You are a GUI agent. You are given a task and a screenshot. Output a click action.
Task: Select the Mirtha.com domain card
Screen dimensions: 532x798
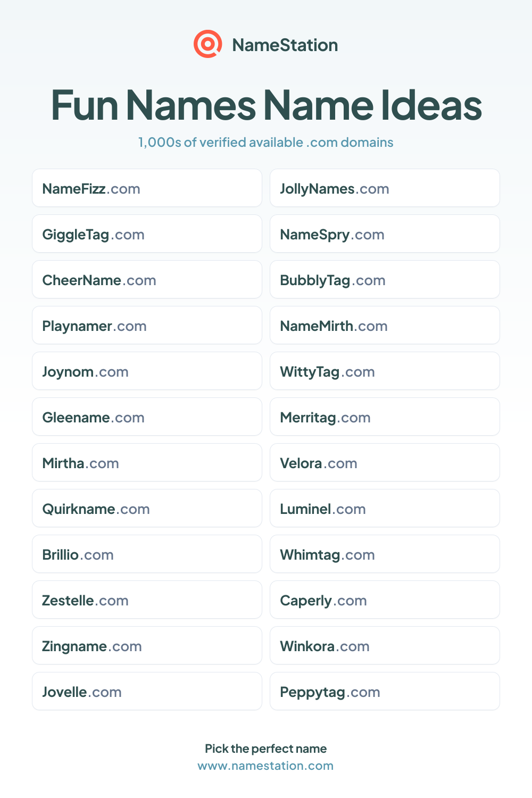[147, 462]
